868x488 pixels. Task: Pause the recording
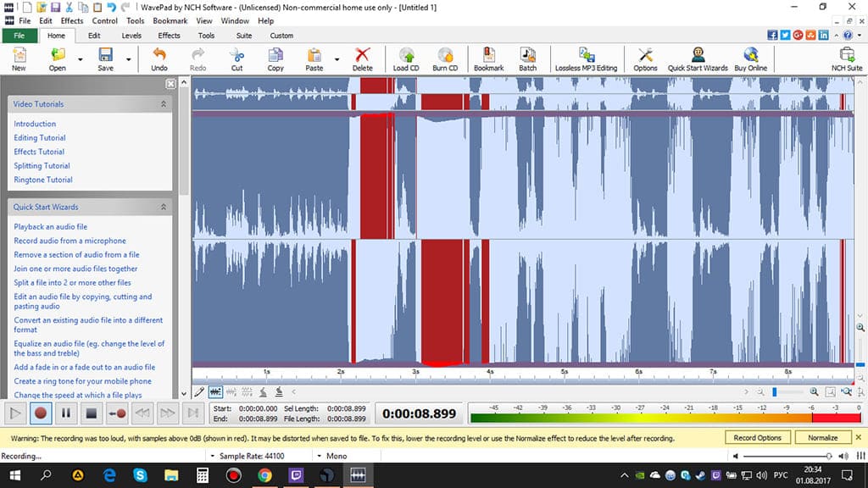pyautogui.click(x=66, y=413)
